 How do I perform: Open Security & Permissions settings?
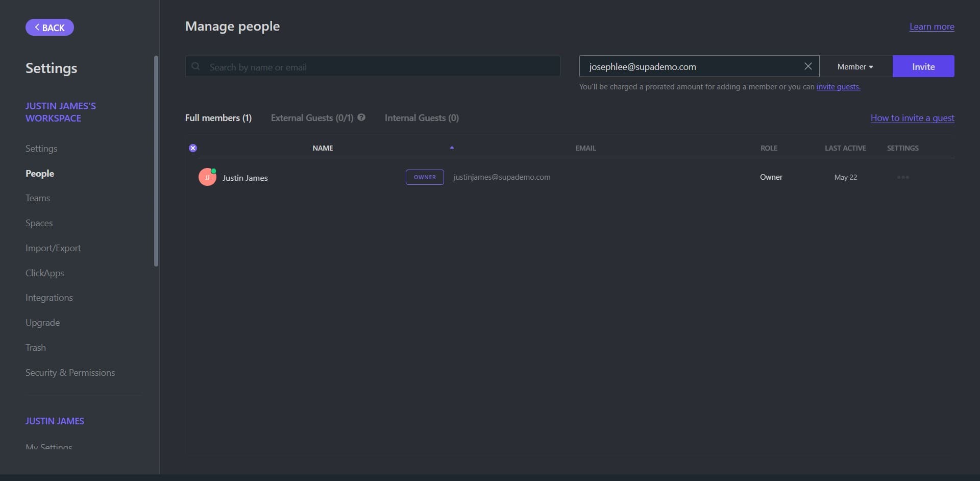[x=70, y=373]
